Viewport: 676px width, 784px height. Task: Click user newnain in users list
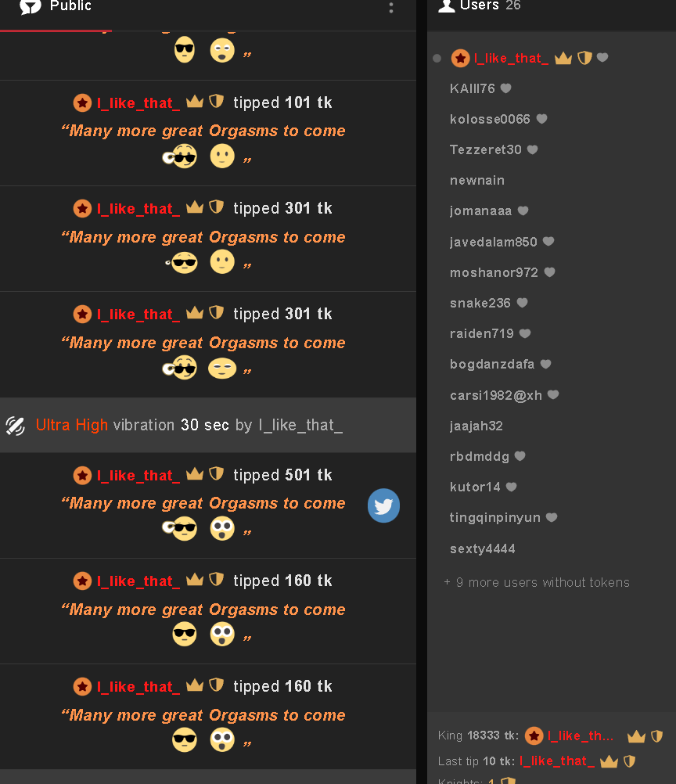coord(477,181)
